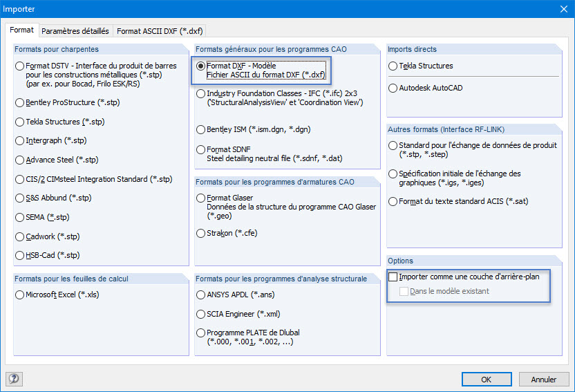This screenshot has height=392, width=575.
Task: Choose Autodesk AutoCAD direct import
Action: click(x=393, y=88)
